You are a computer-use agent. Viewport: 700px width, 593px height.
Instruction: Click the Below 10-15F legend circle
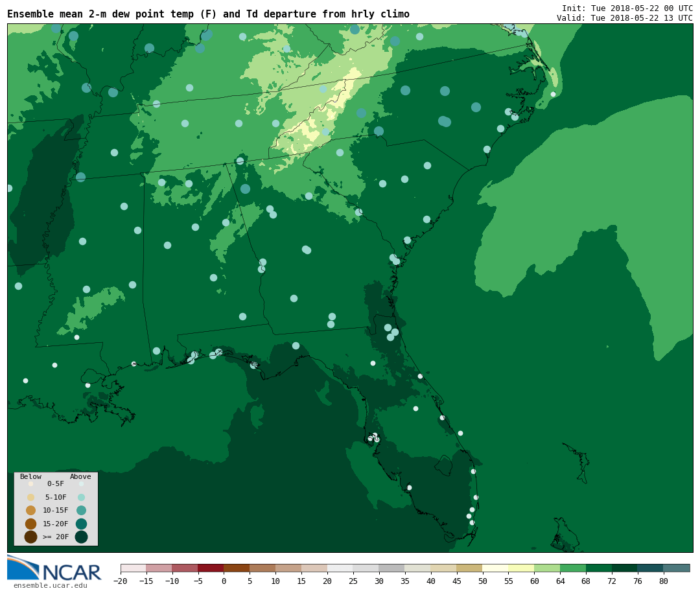pyautogui.click(x=31, y=510)
